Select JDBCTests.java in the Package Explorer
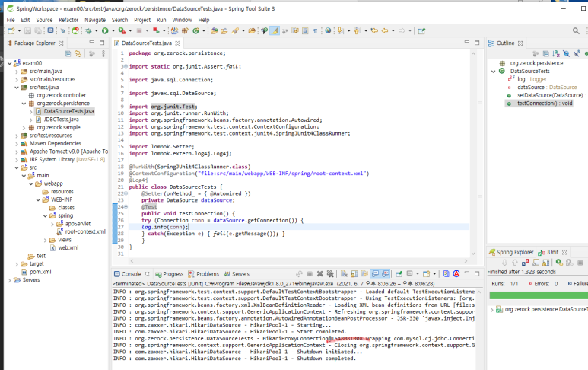This screenshot has width=588, height=370. (61, 120)
